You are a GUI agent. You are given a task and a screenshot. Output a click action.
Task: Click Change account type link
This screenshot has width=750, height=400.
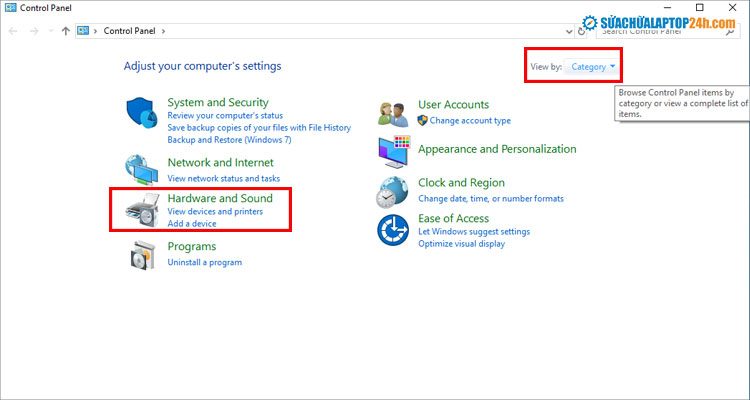pos(470,120)
